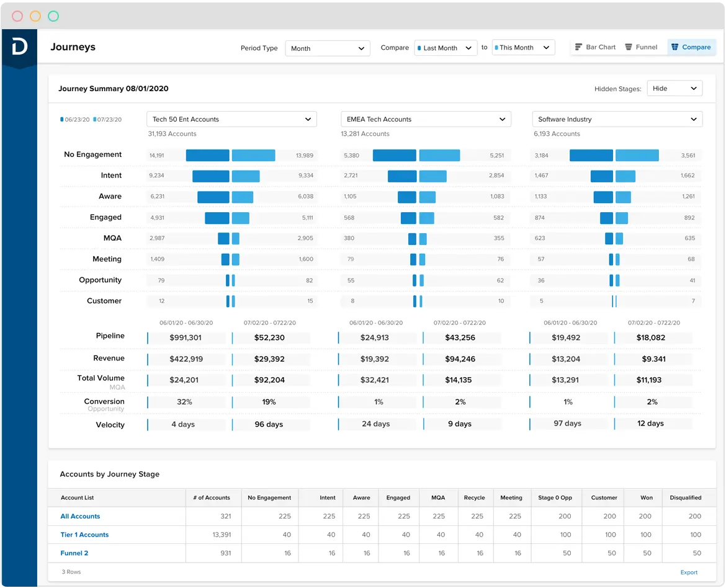View the Tier 1 Accounts list
The image size is (726, 588).
84,534
